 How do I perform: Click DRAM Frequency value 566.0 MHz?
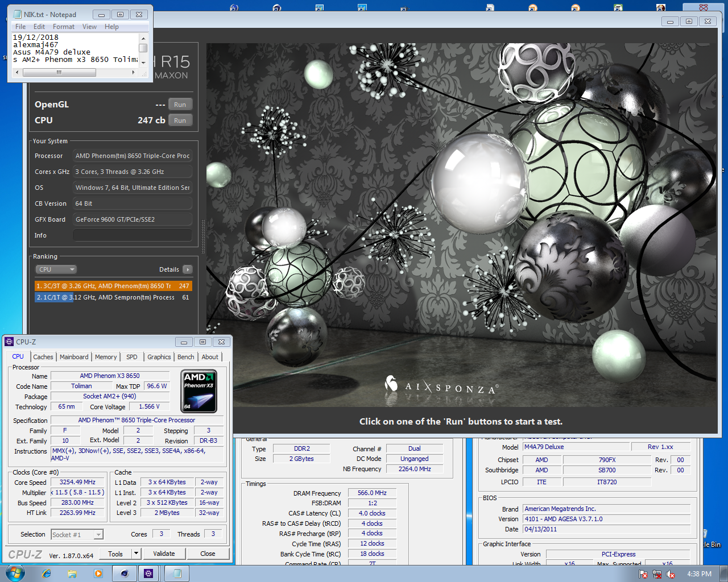[x=372, y=493]
